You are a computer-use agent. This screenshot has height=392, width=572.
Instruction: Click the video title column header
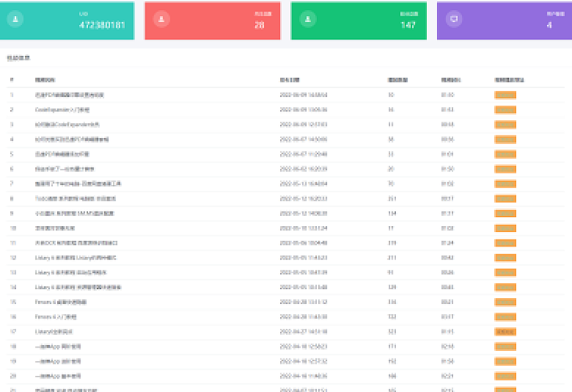pos(45,80)
